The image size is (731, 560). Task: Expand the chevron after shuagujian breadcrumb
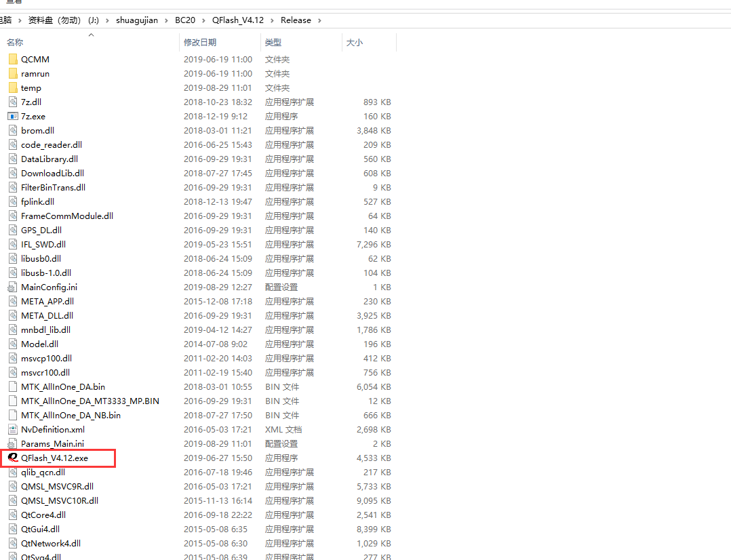(x=166, y=20)
